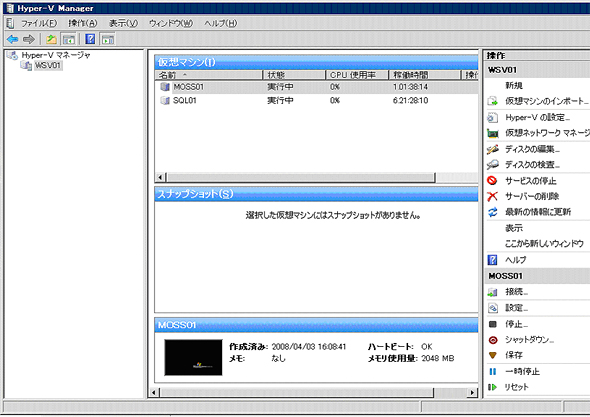Click the 操作 pane title
The width and height of the screenshot is (590, 417).
[x=496, y=55]
